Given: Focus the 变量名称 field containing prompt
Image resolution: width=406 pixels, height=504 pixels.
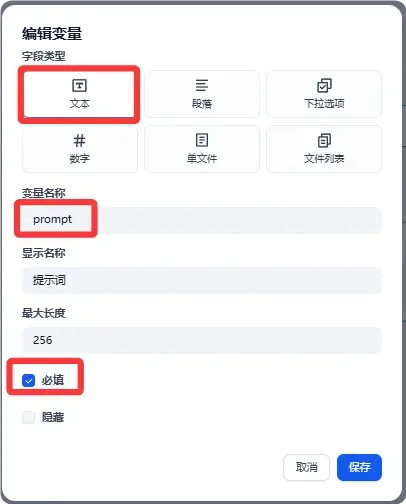Looking at the screenshot, I should coord(202,219).
